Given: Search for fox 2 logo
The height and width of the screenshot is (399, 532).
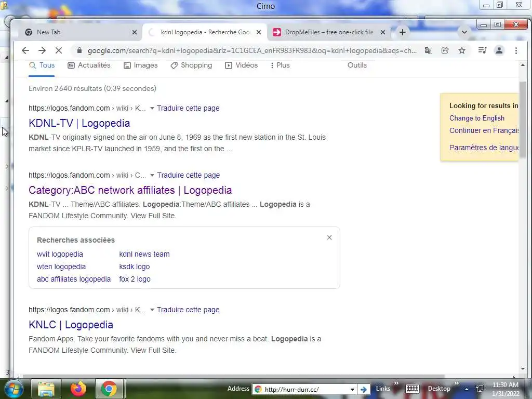Looking at the screenshot, I should (x=135, y=279).
